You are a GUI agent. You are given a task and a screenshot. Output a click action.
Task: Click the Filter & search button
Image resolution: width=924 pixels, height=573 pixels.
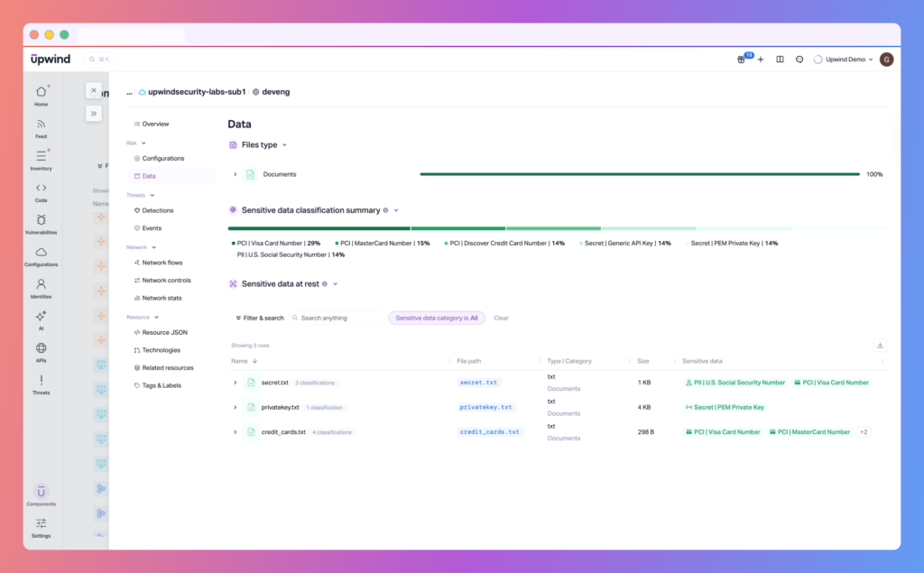pos(258,318)
